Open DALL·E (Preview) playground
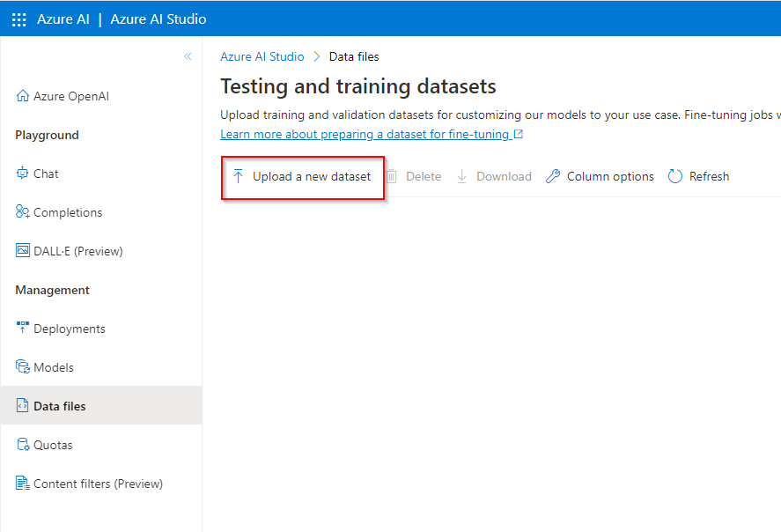The image size is (781, 532). click(78, 250)
